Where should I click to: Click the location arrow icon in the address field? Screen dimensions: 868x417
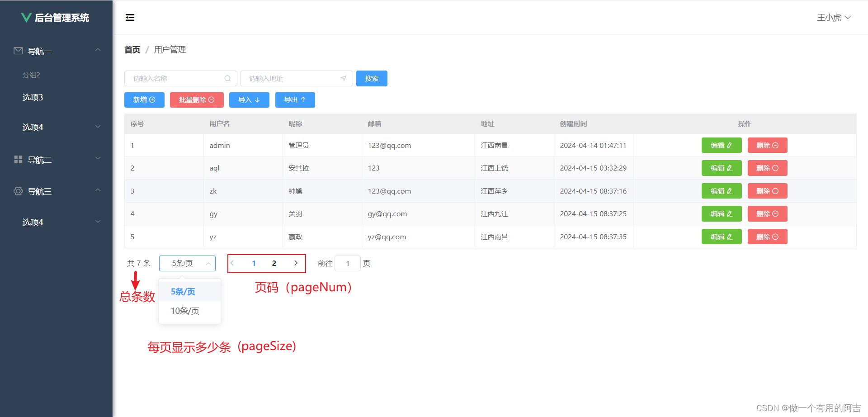pyautogui.click(x=344, y=79)
